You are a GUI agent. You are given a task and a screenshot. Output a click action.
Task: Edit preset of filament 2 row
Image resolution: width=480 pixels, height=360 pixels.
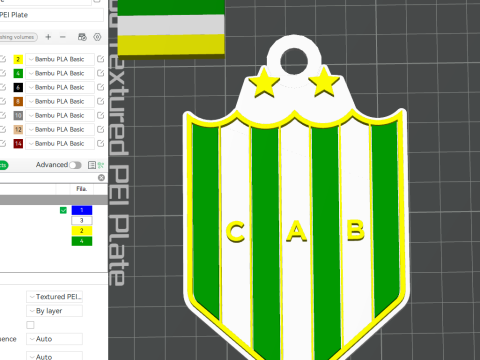coord(100,59)
